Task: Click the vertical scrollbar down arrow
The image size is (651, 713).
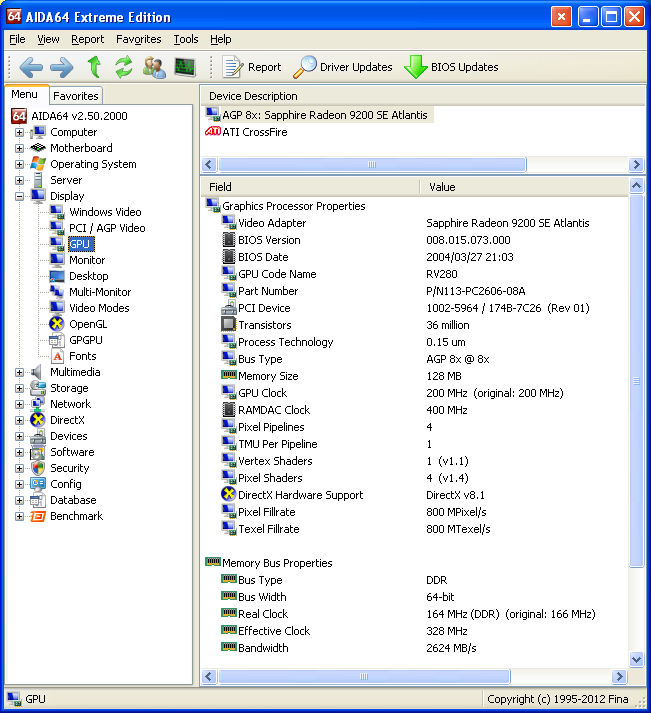Action: tap(636, 659)
